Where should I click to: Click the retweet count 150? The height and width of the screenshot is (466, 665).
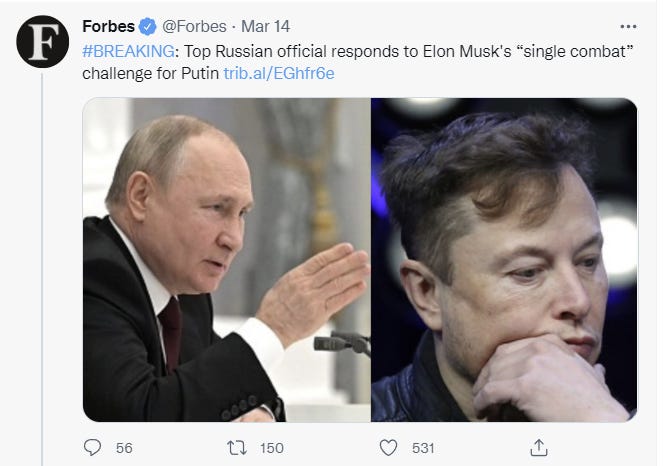(272, 448)
